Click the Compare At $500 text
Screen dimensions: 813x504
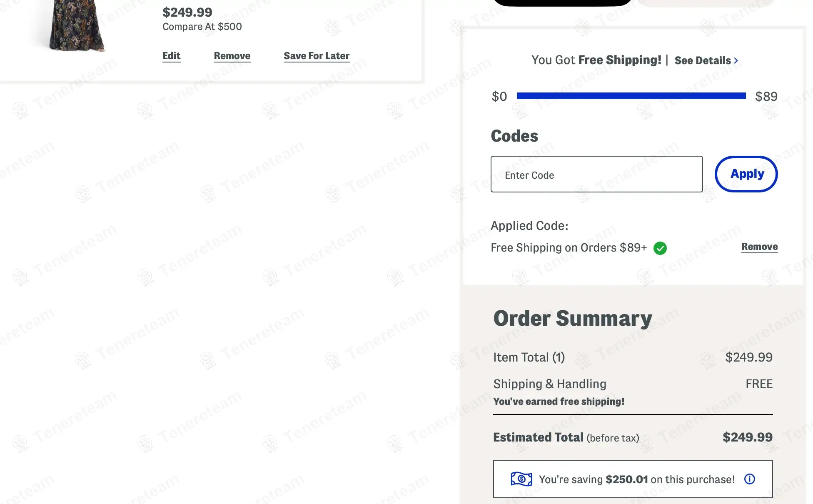tap(202, 27)
